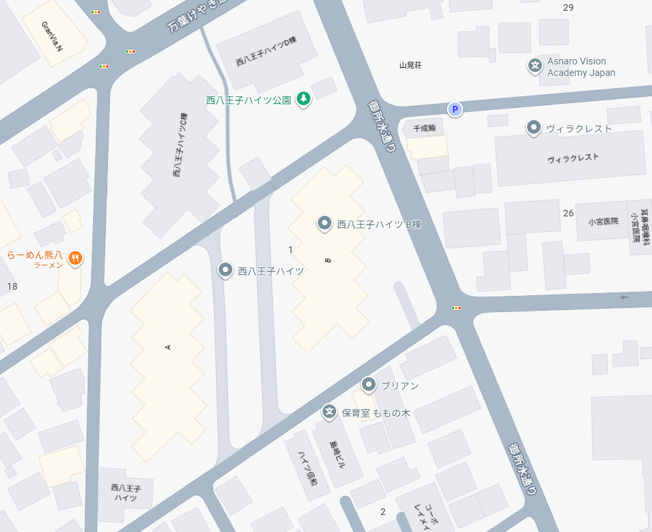Click the Asnaro Vision Academy school icon
Image resolution: width=652 pixels, height=532 pixels.
pyautogui.click(x=536, y=66)
